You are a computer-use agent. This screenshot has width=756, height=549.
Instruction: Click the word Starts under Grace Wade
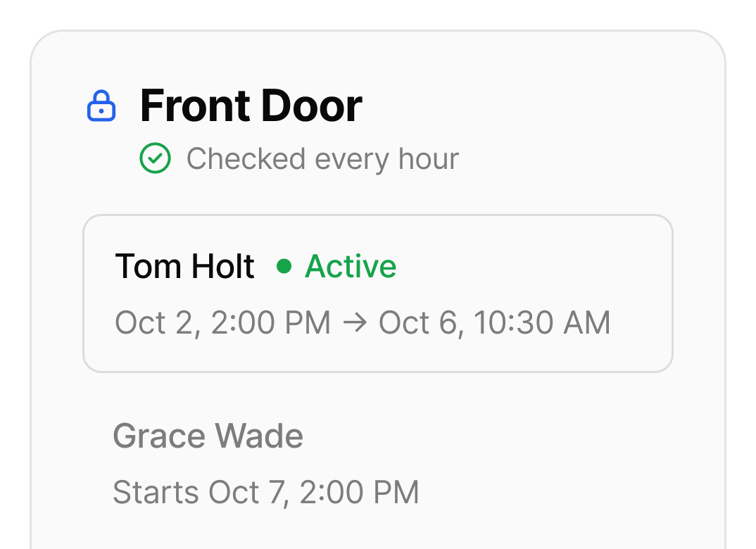pyautogui.click(x=156, y=493)
